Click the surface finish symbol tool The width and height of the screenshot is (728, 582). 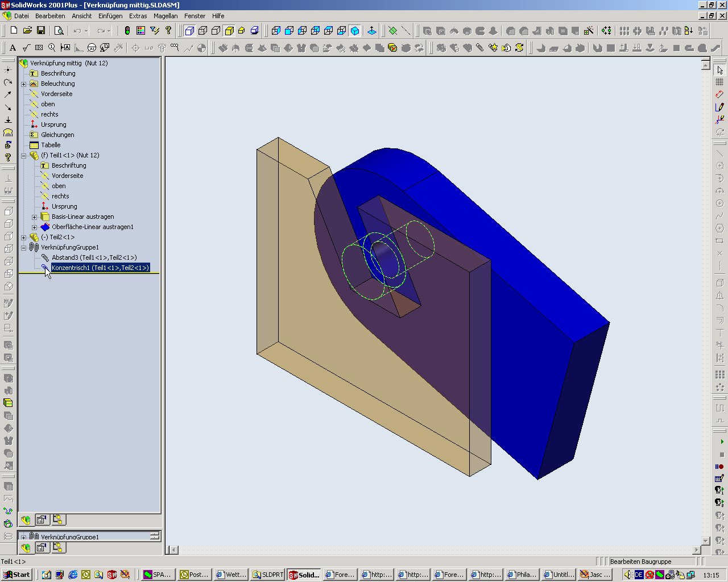click(x=26, y=48)
